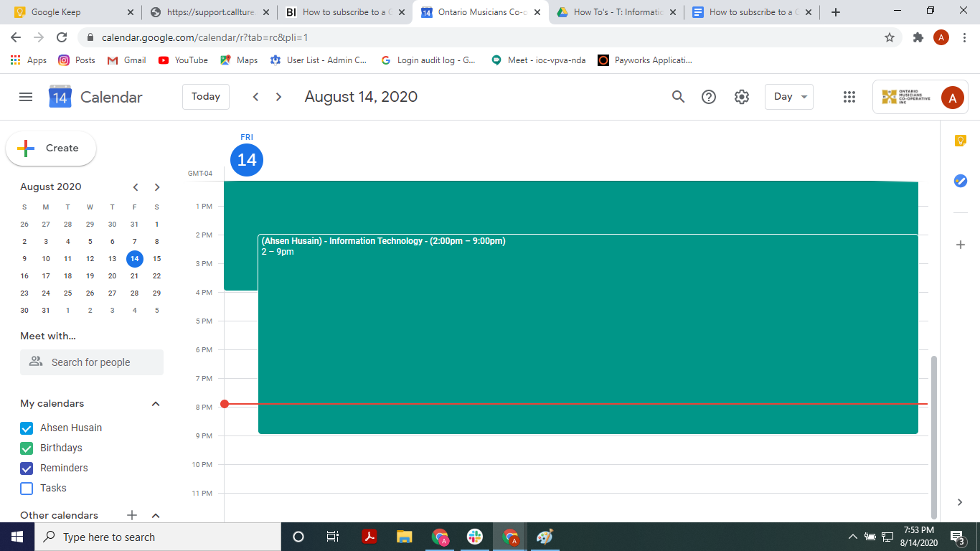This screenshot has width=980, height=551.
Task: Select the Fri 14 date circle header
Action: coord(247,159)
